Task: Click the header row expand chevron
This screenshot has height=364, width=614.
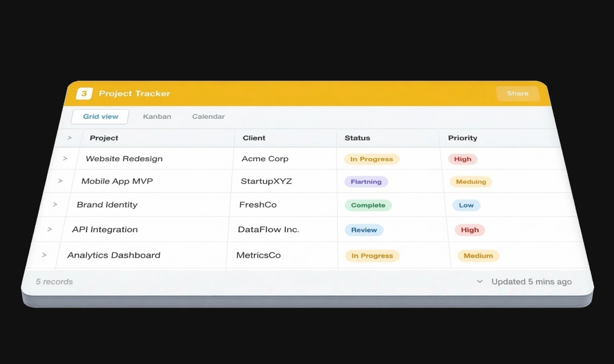Action: pyautogui.click(x=70, y=138)
